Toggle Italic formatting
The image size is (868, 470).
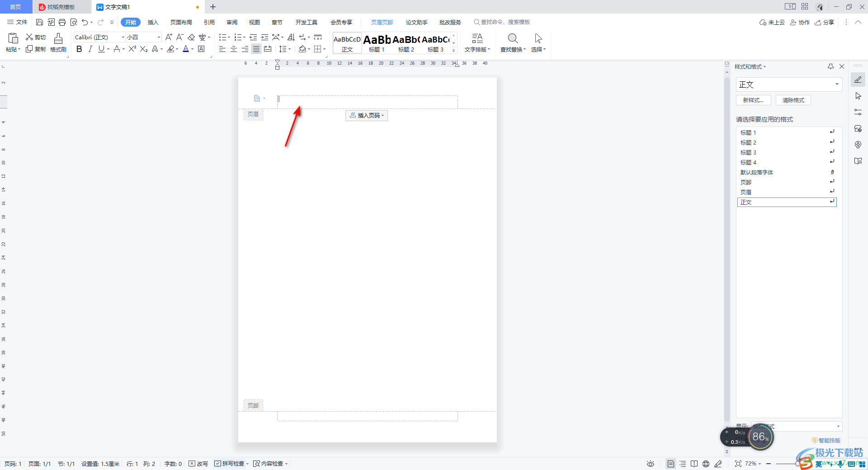tap(90, 49)
